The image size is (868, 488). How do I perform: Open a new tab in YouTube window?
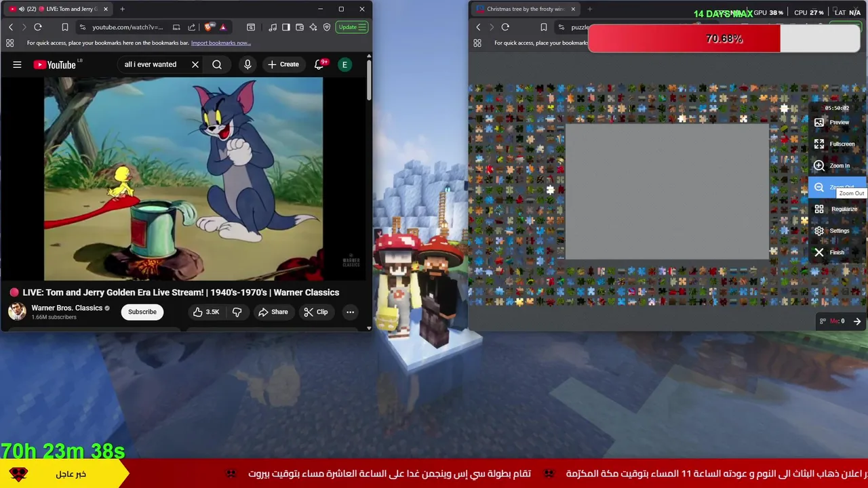point(122,9)
